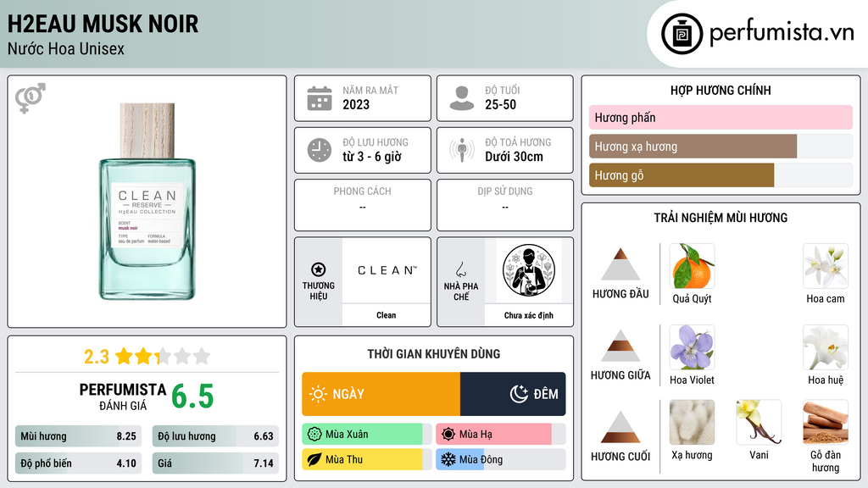Viewport: 868px width, 488px height.
Task: Click the sillage icon for Độ toả hương
Action: (462, 151)
